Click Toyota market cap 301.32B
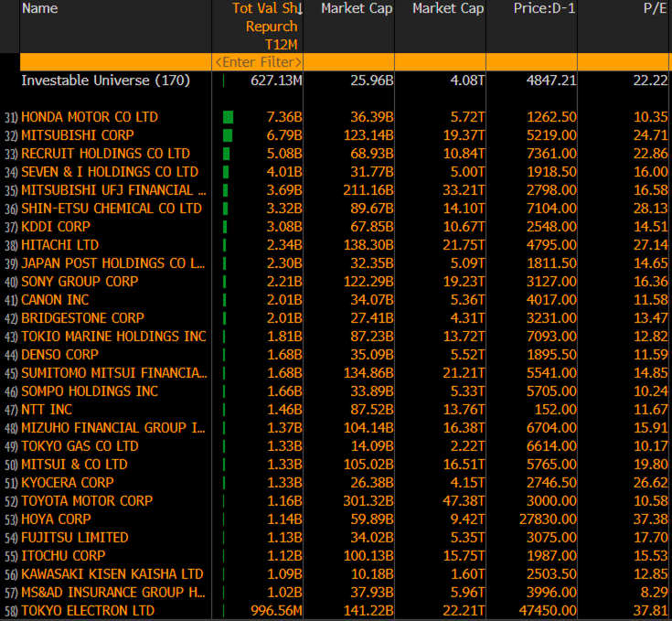The width and height of the screenshot is (672, 621). [x=368, y=500]
